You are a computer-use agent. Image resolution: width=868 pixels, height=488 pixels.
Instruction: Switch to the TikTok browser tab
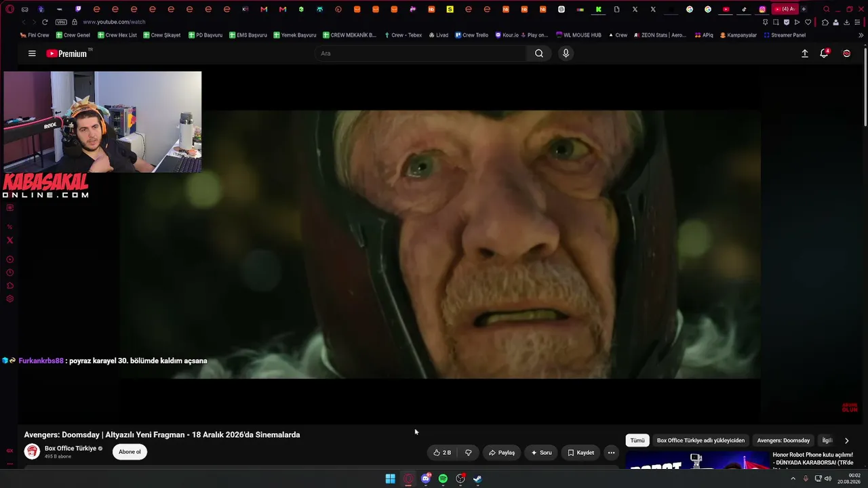click(x=744, y=9)
